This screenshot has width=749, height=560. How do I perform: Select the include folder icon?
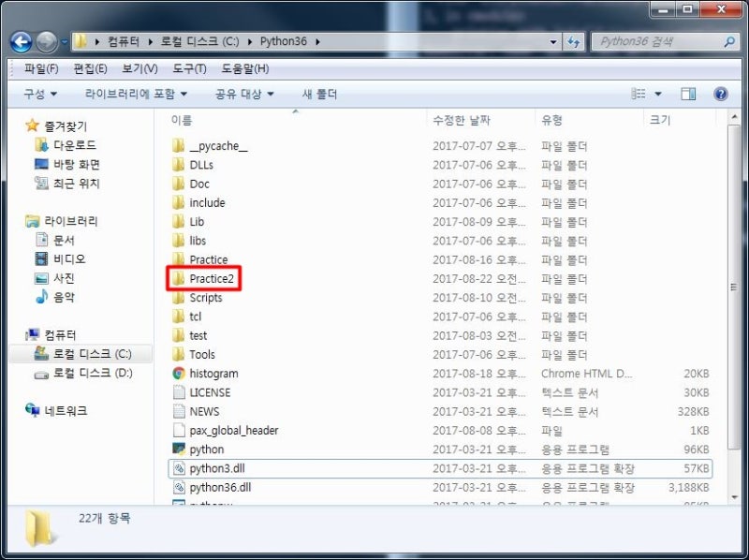tap(178, 202)
